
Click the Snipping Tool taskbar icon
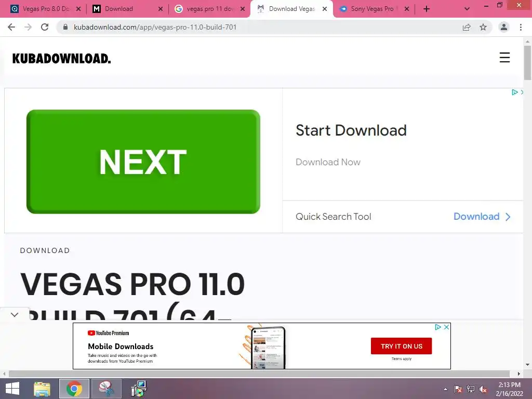click(x=107, y=389)
